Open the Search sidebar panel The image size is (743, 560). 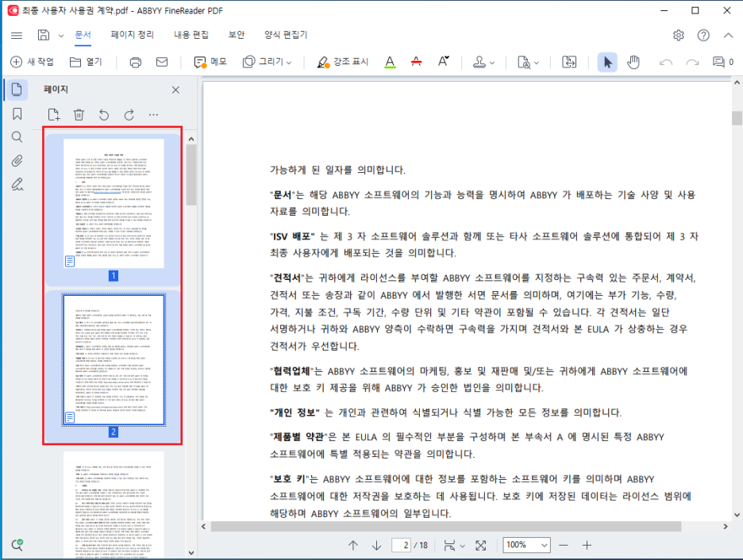pos(17,137)
